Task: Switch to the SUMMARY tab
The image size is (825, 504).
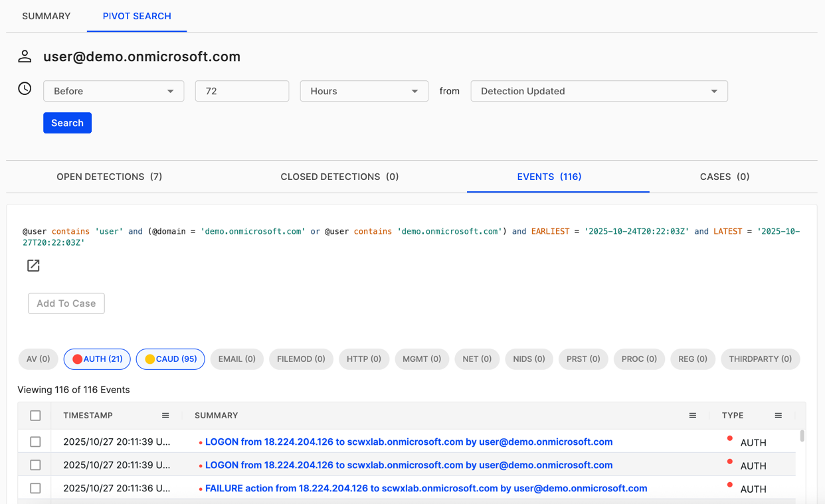Action: click(46, 16)
